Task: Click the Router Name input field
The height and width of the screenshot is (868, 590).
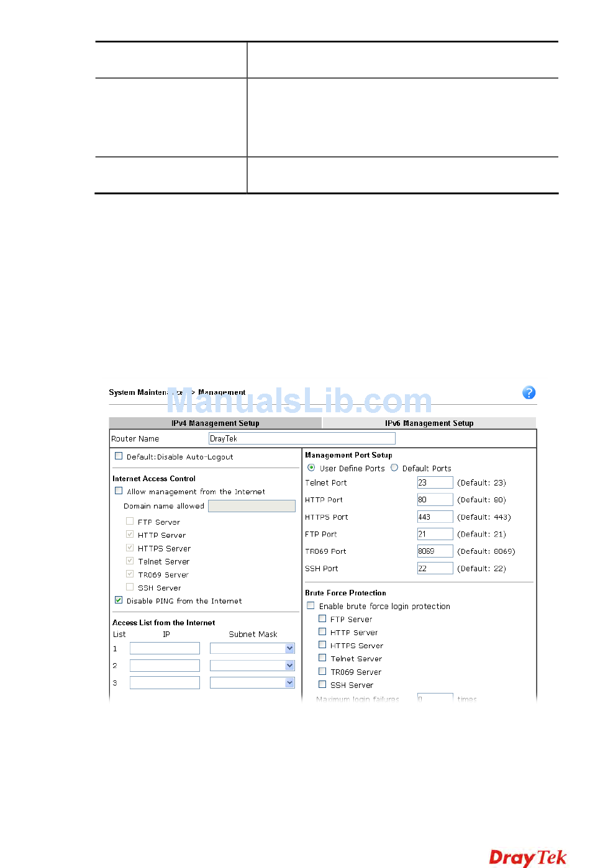Action: click(x=302, y=438)
